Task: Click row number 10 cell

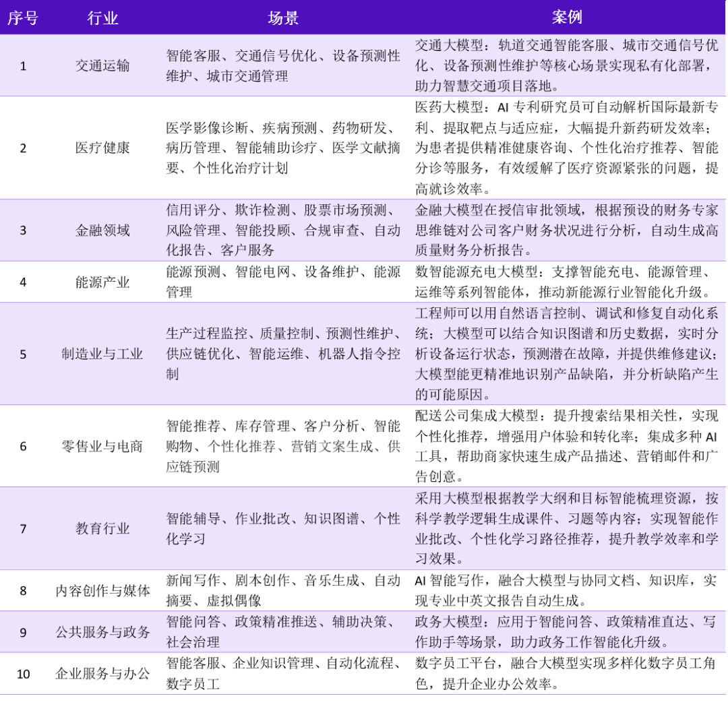Action: click(x=23, y=673)
